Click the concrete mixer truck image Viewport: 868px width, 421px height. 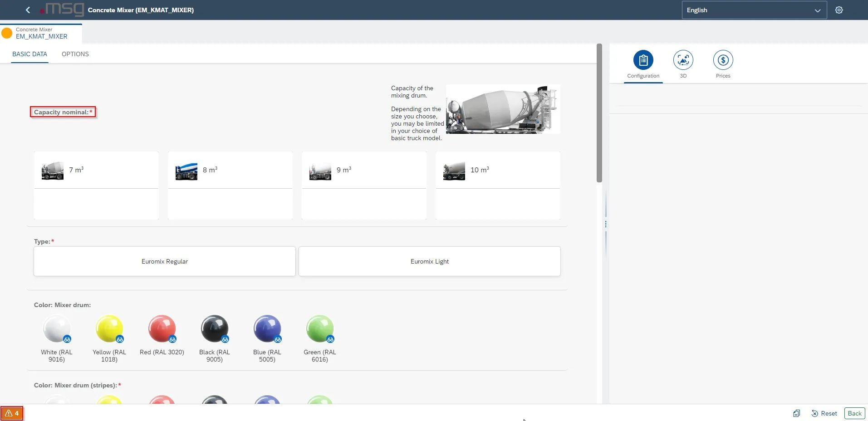(x=503, y=109)
